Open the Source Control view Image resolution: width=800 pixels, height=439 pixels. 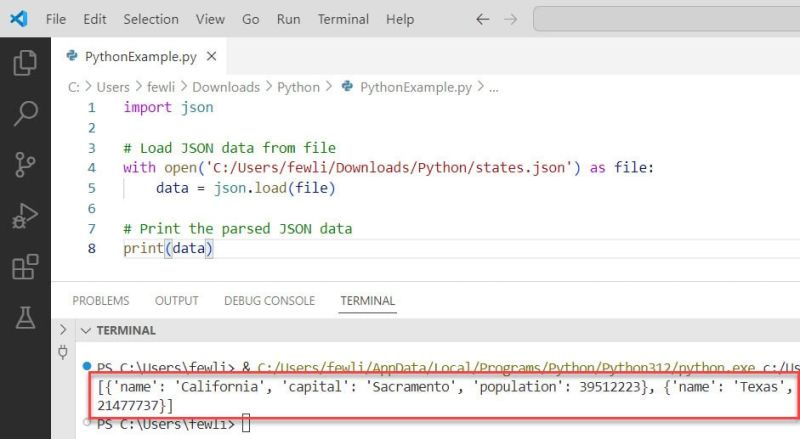click(x=25, y=164)
